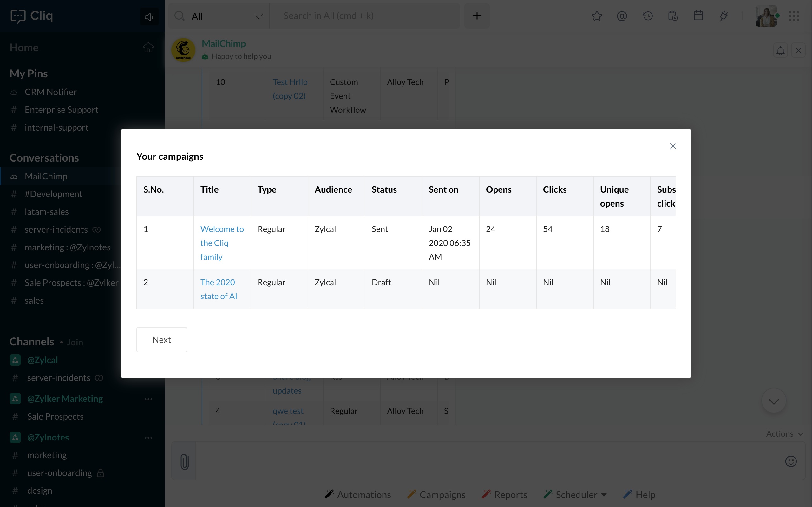Screen dimensions: 812x507
Task: Open the Home sidebar item
Action: [24, 48]
